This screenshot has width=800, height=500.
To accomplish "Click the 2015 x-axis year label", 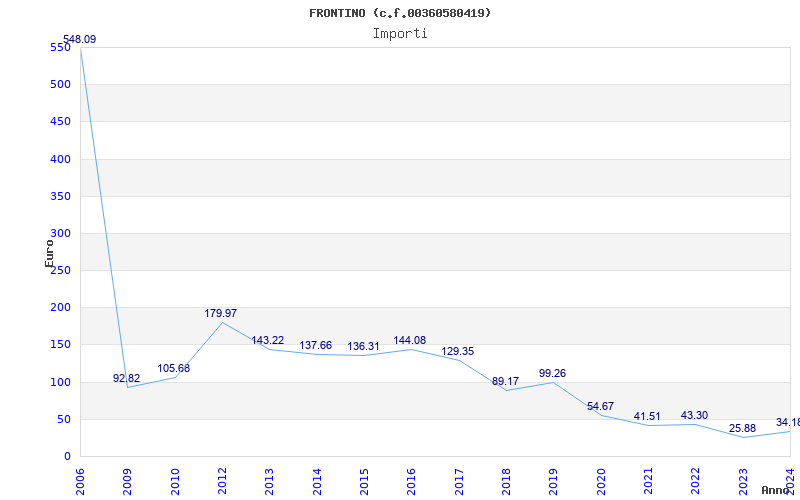I will click(364, 482).
